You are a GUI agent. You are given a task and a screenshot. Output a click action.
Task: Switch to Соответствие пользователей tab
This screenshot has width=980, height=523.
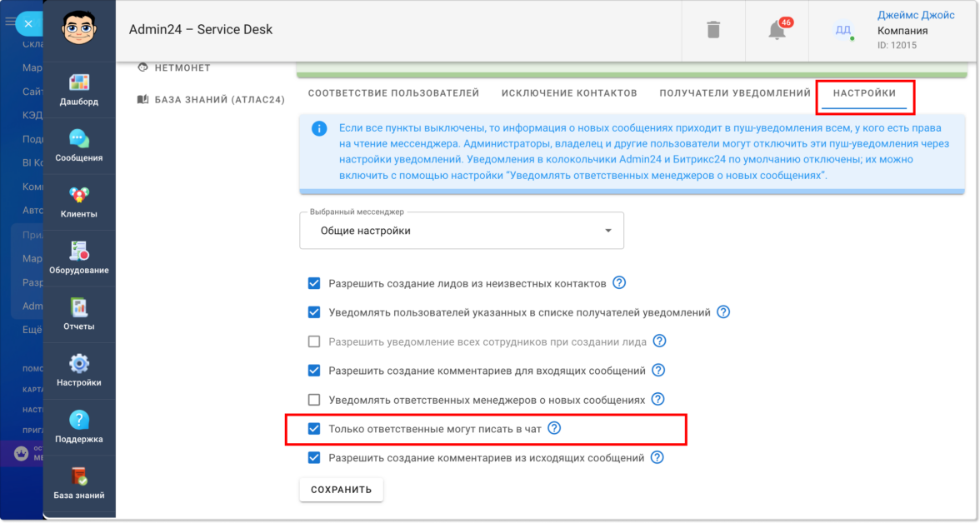(x=393, y=93)
